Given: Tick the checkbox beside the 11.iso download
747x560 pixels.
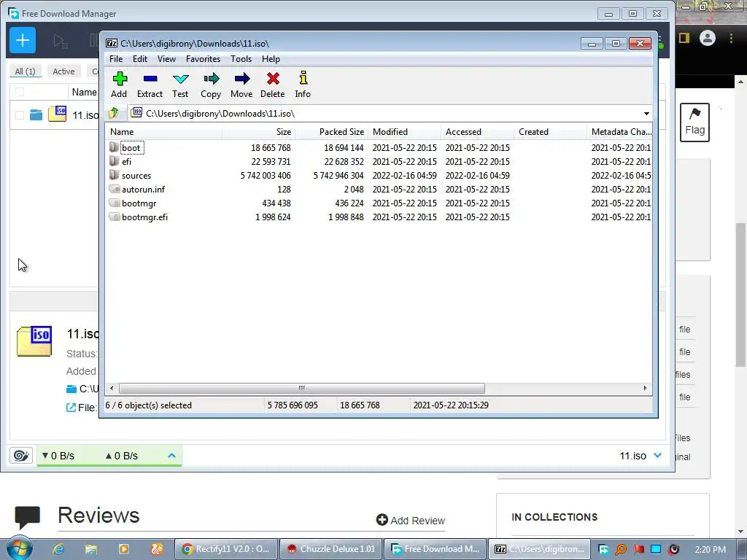Looking at the screenshot, I should coord(20,114).
